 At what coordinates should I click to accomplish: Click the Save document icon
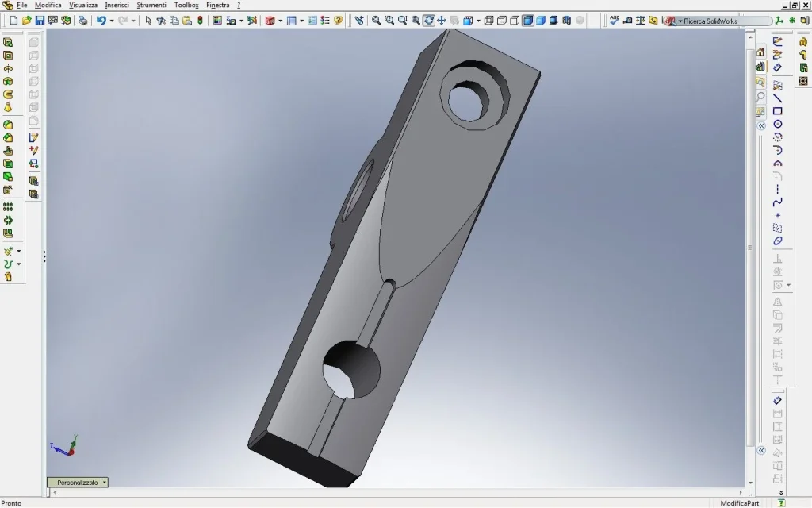click(x=39, y=21)
